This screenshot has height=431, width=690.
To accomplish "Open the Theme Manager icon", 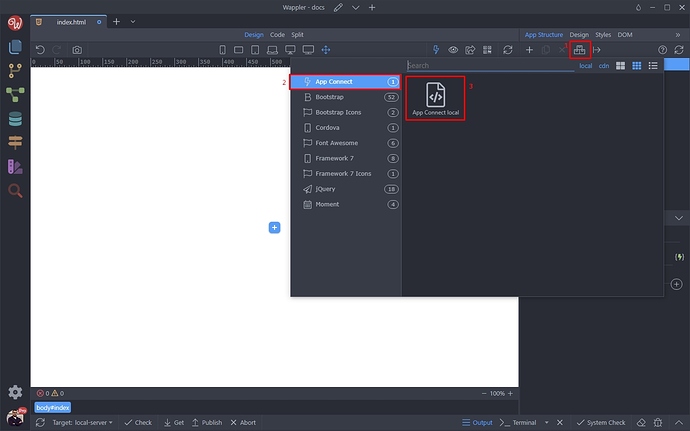I will (x=15, y=166).
